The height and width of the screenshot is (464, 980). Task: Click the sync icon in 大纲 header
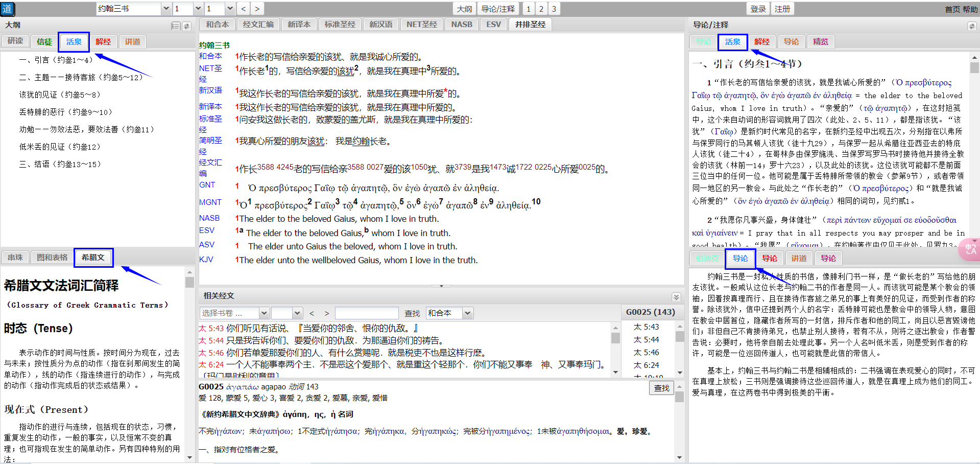point(186,26)
